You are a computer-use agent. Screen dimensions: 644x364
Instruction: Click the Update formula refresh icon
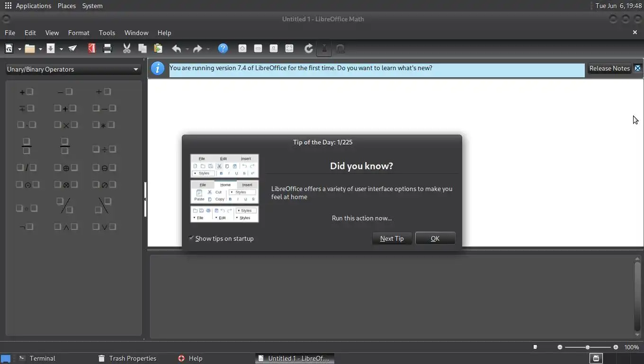tap(309, 48)
